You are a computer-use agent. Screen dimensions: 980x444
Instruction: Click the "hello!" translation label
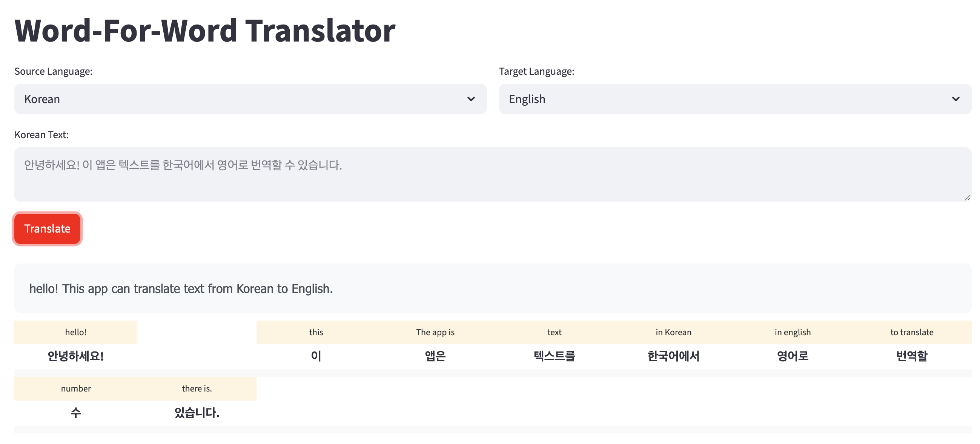tap(76, 332)
